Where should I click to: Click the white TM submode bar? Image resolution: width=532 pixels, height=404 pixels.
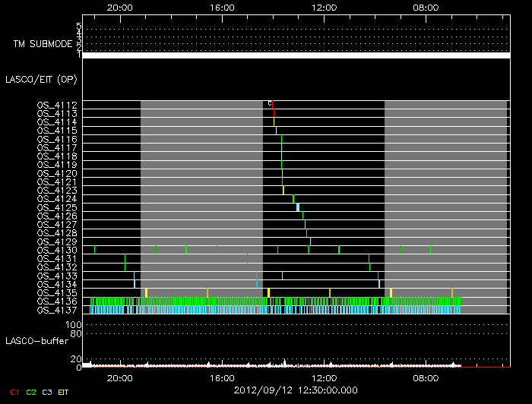[296, 55]
